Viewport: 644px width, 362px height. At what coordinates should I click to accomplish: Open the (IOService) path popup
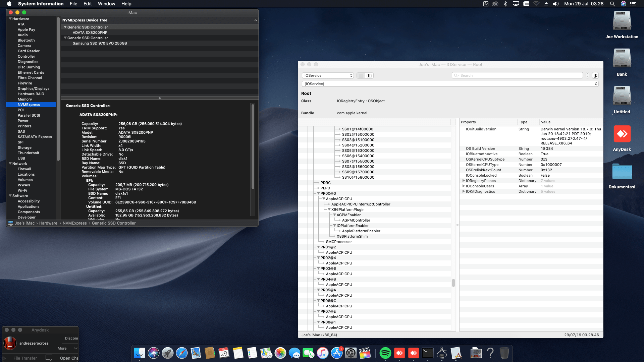(x=450, y=84)
